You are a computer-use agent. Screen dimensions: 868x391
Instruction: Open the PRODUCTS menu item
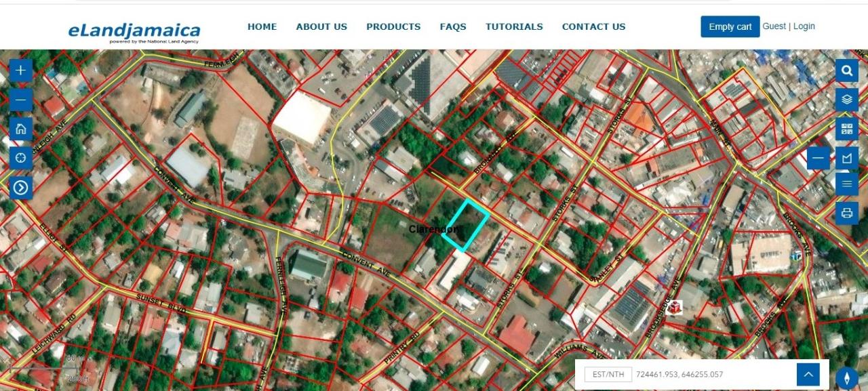pos(393,26)
